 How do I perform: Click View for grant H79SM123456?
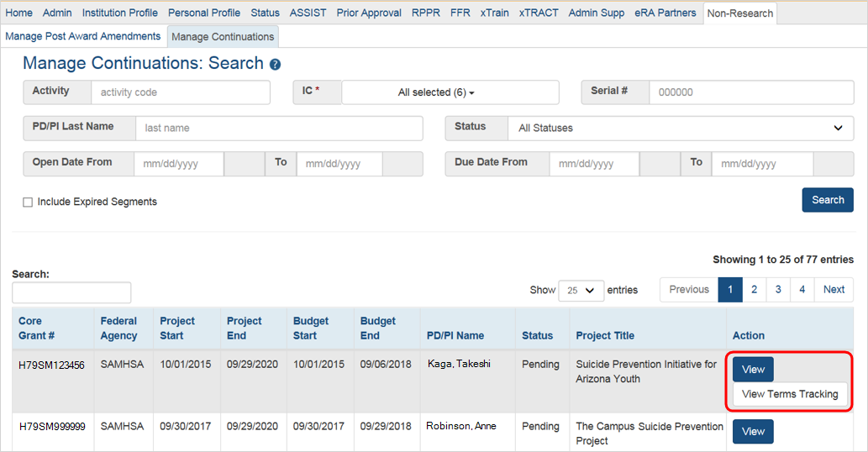point(753,370)
